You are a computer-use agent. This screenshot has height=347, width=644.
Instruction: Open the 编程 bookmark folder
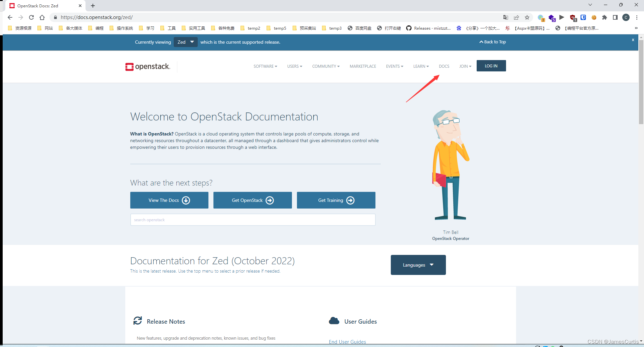[96, 28]
